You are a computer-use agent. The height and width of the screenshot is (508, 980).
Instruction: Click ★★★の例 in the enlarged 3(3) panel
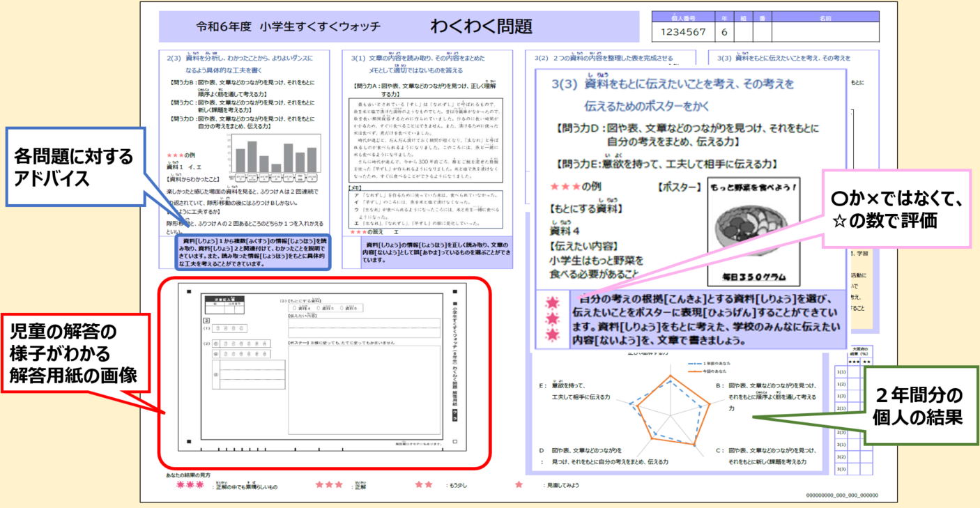tap(576, 187)
